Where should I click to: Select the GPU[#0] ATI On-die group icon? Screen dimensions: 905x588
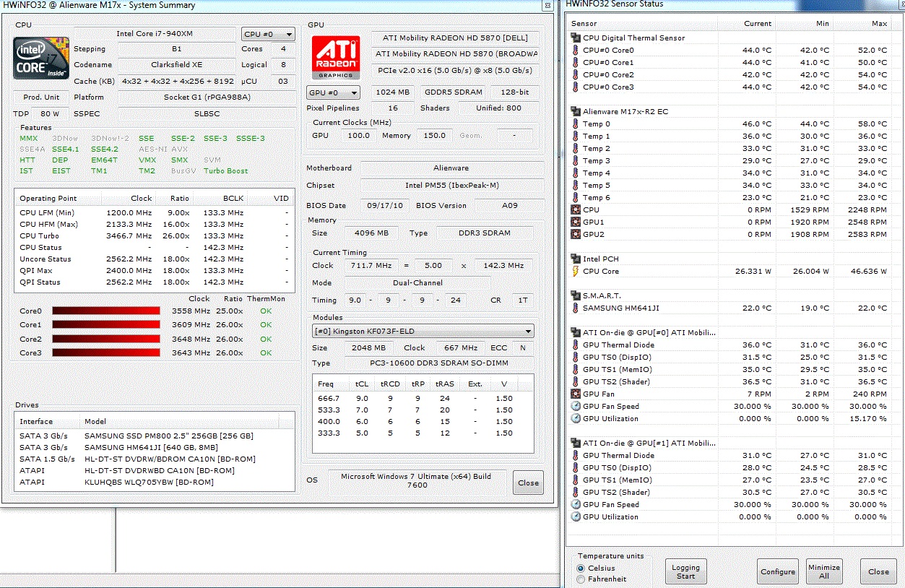pyautogui.click(x=575, y=332)
